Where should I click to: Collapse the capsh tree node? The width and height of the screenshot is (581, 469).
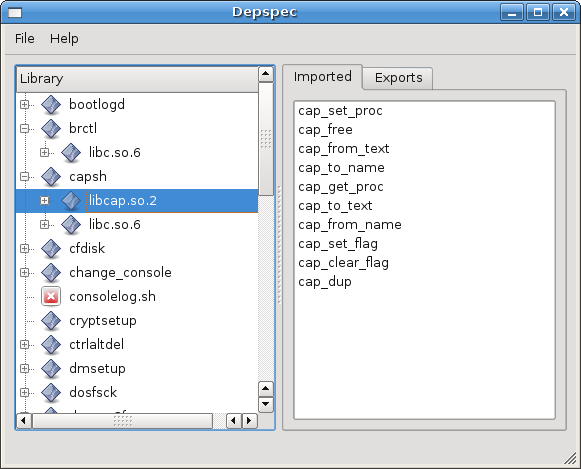point(24,177)
